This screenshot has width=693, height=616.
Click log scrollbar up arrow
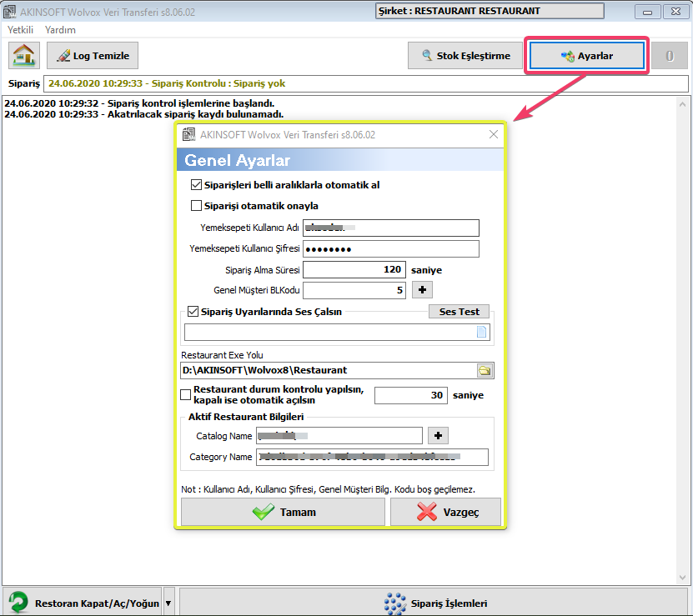[682, 104]
